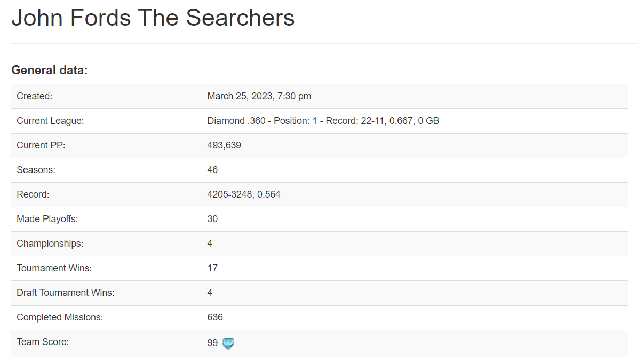Click the Completed Missions value 636
This screenshot has height=360, width=644.
[x=215, y=317]
